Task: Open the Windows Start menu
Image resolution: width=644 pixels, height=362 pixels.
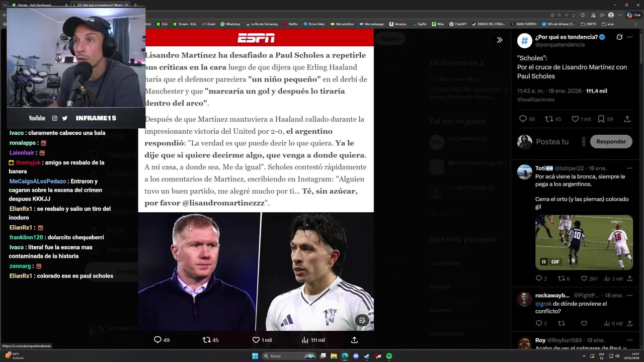Action: tap(255, 356)
